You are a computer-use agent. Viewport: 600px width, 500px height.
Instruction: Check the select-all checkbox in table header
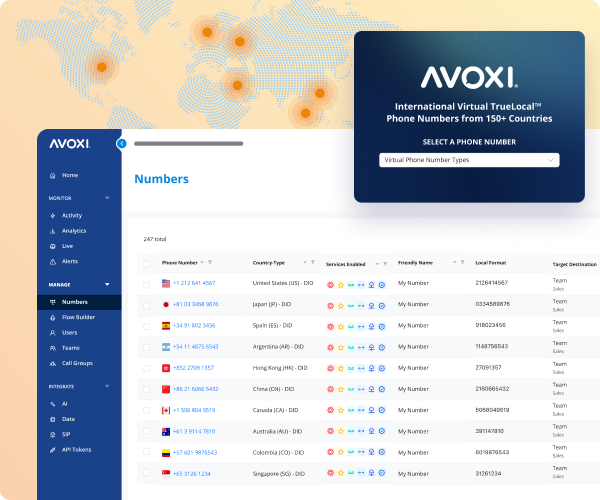[146, 263]
